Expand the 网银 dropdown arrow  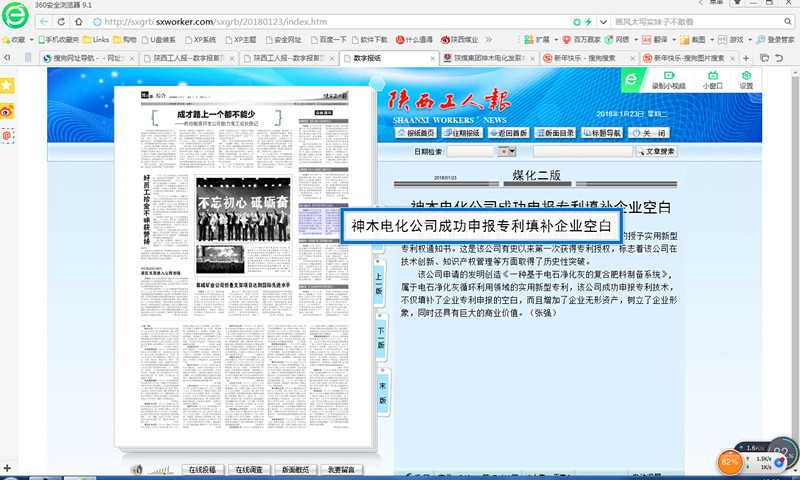(636, 39)
